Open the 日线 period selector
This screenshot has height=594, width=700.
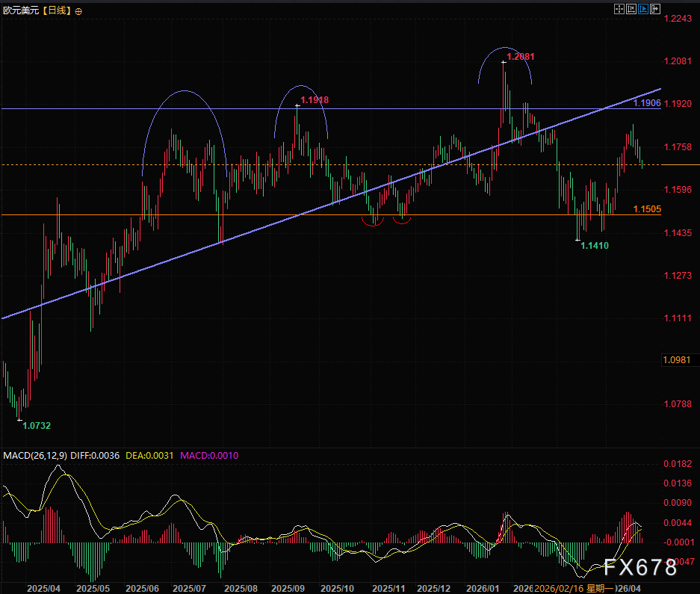click(x=56, y=11)
